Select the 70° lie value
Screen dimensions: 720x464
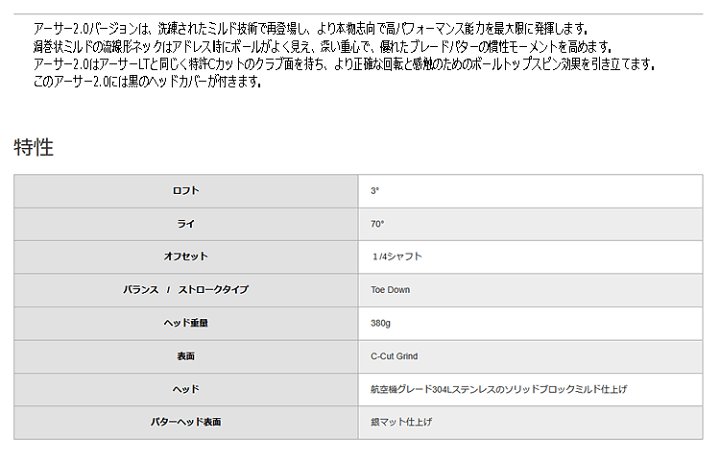(x=377, y=224)
